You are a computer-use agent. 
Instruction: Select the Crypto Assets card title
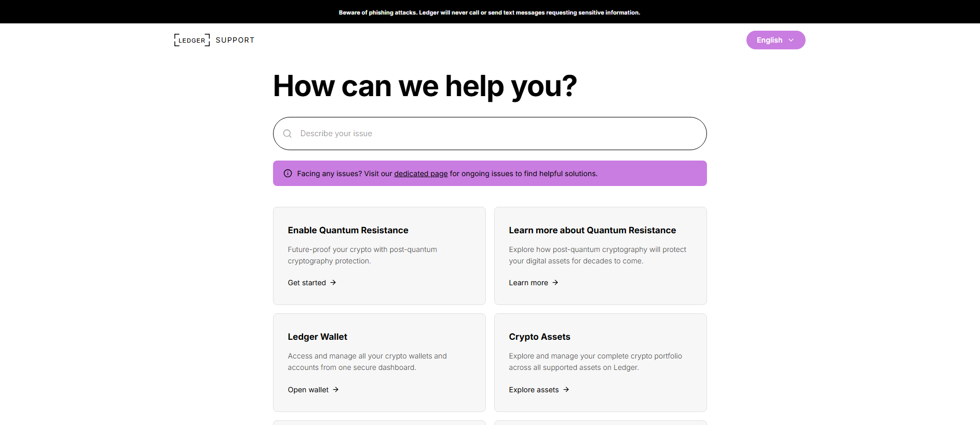[539, 337]
